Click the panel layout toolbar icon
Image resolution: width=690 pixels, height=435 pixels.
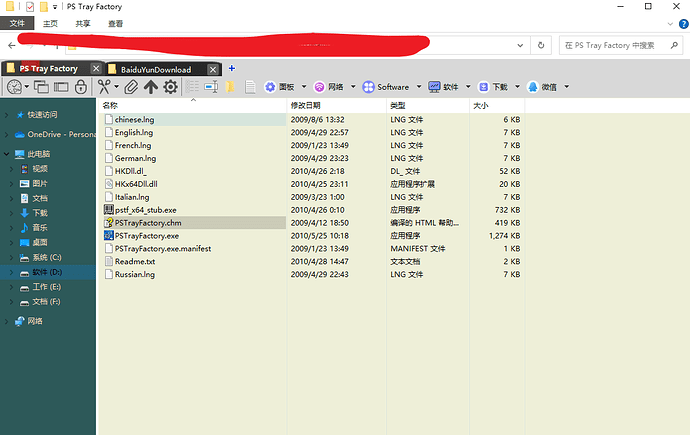(x=61, y=87)
